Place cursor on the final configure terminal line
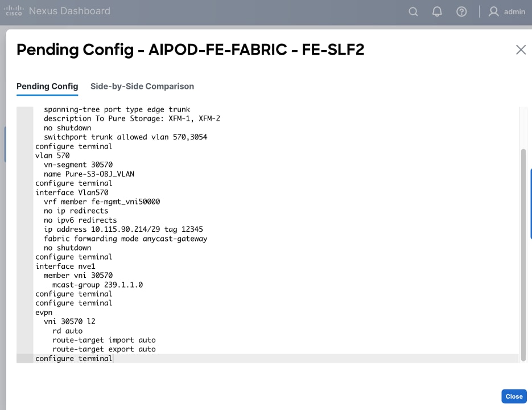 click(x=74, y=358)
